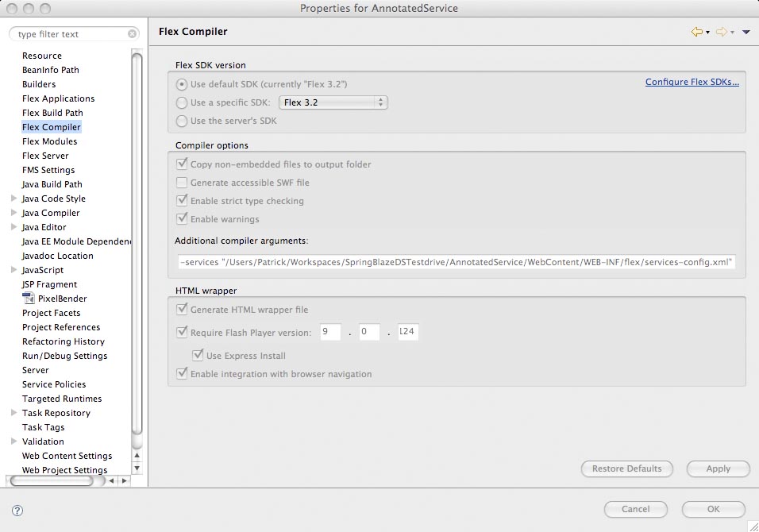Expand Java Code Style tree node
This screenshot has width=759, height=532.
(14, 198)
